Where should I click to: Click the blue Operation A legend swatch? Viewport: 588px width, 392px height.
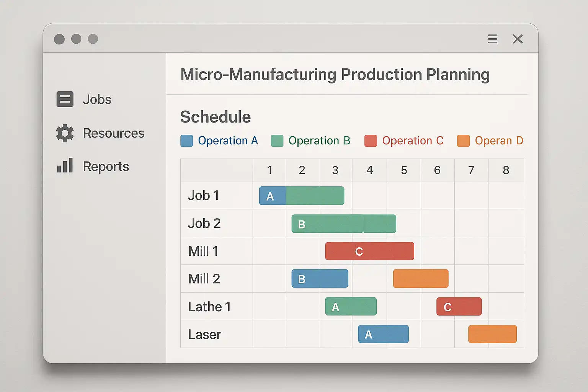186,141
